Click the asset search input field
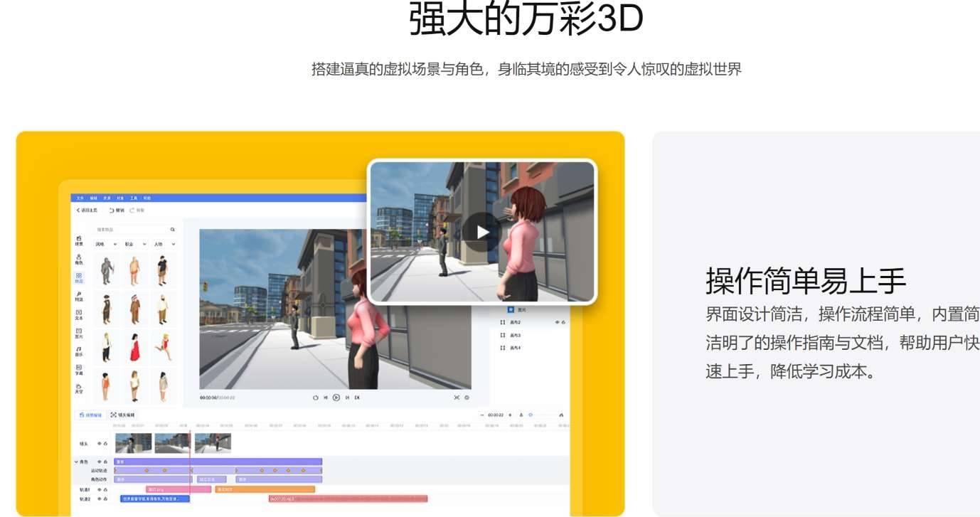 [x=135, y=230]
